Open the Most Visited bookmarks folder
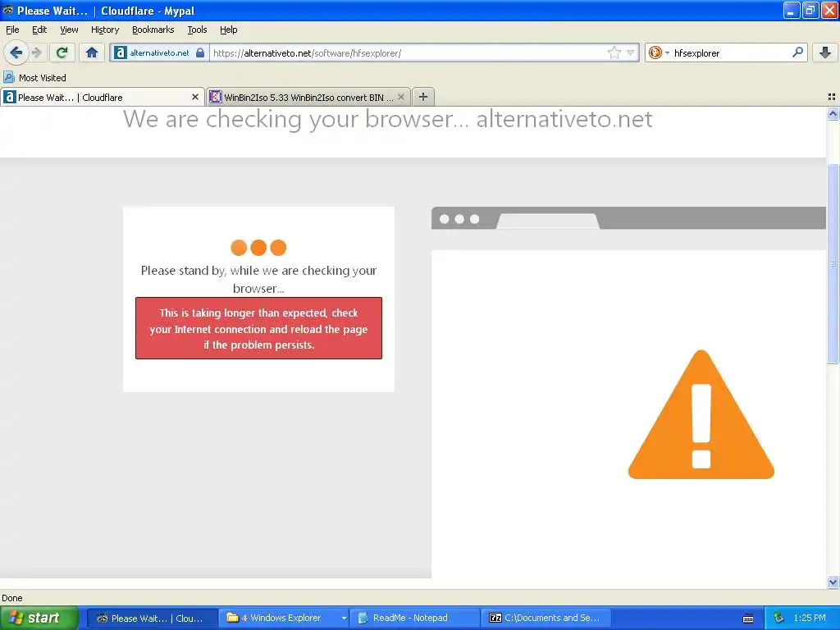840x630 pixels. 35,78
